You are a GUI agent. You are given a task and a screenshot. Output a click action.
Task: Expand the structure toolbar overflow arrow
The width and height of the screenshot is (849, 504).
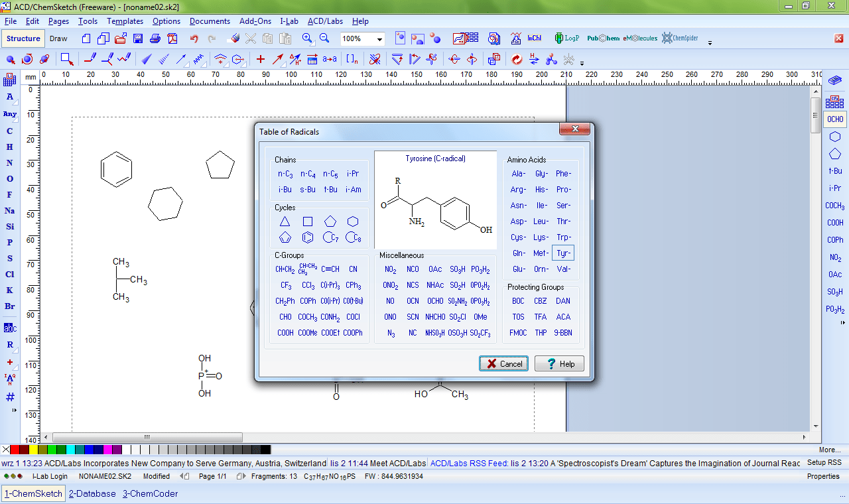click(x=582, y=64)
